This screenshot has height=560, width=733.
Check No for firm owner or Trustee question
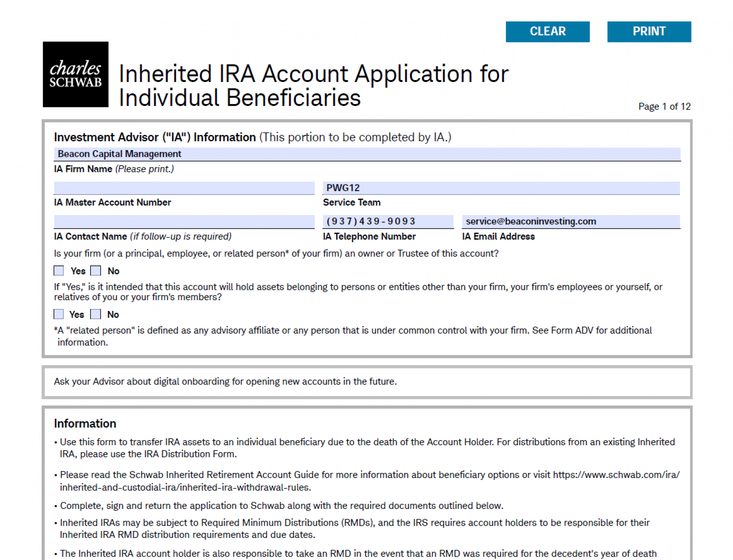coord(95,271)
